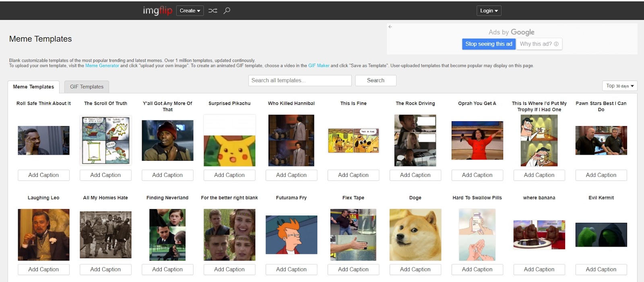Open The Scroll Of Truth thumbnail

[x=105, y=140]
